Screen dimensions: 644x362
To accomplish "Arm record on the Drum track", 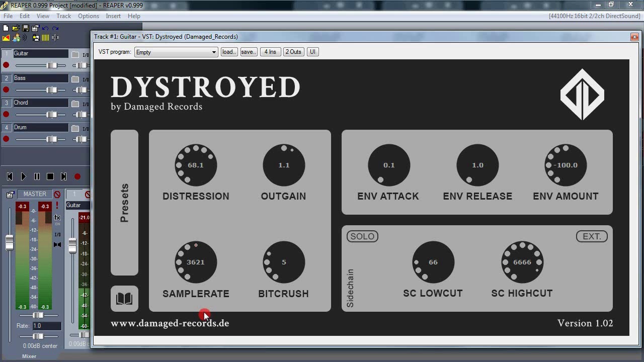I will coord(6,139).
